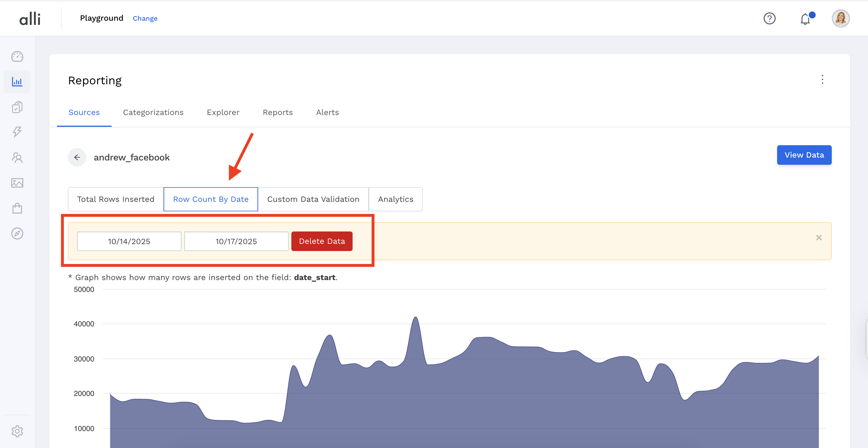Go back using the arrow beside andrew_facebook

(77, 157)
